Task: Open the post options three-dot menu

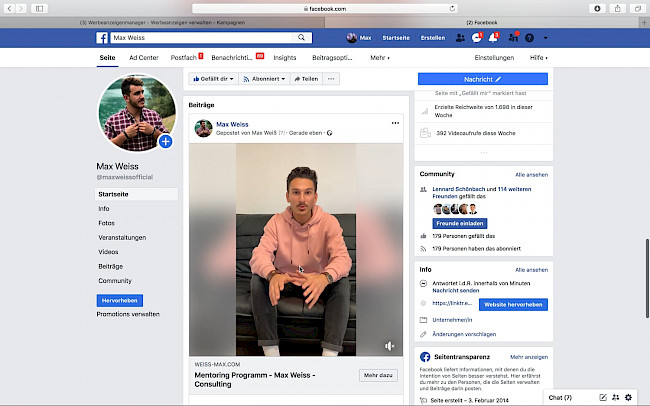Action: pos(395,123)
